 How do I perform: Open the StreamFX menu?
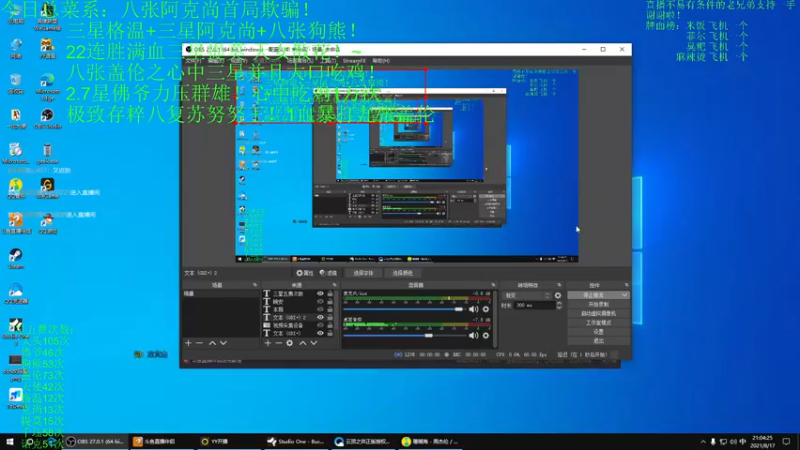354,61
